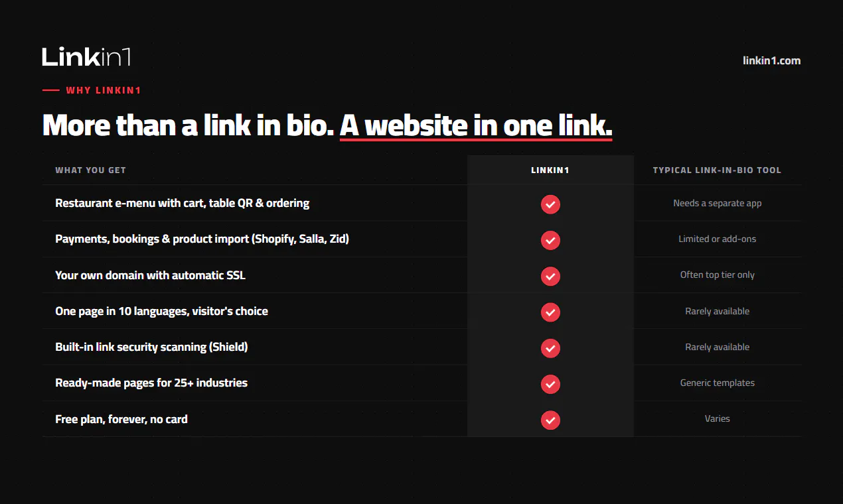Click the "Needs a separate app" cell

[x=718, y=203]
